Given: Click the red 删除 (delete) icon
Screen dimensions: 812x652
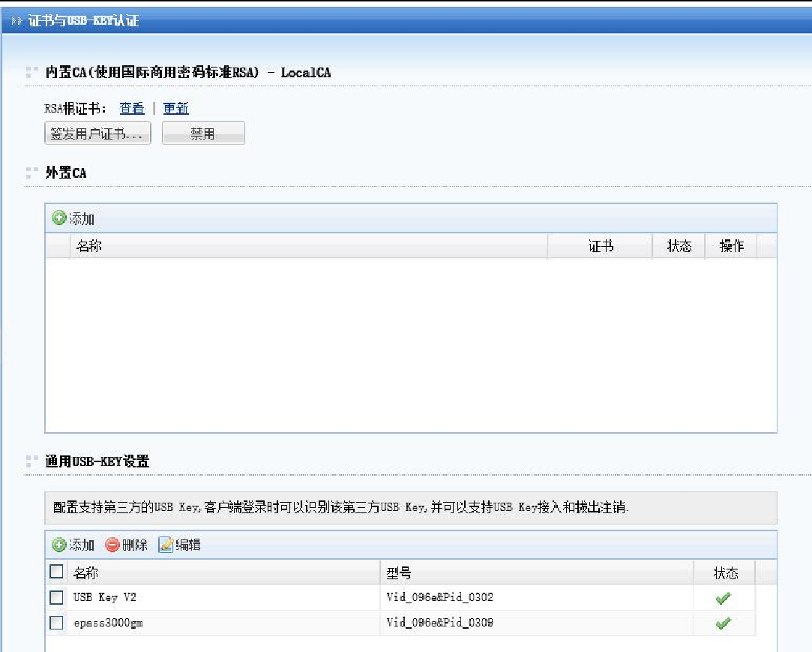Looking at the screenshot, I should point(112,545).
